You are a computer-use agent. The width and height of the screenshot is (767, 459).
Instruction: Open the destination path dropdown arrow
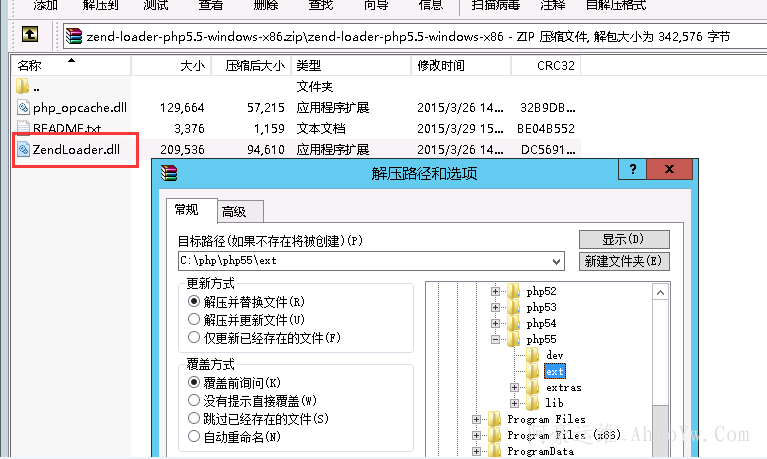557,261
